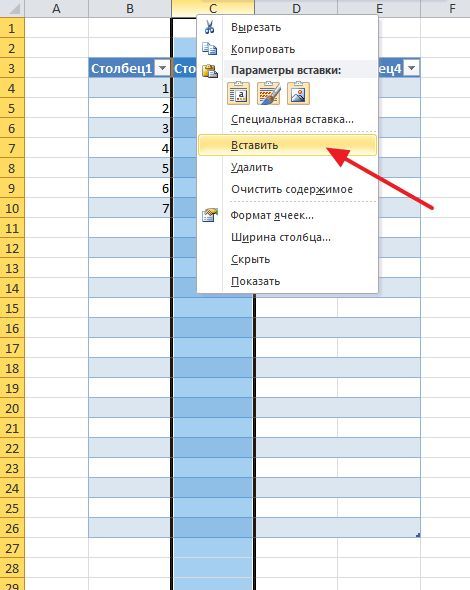Open the Столбец1 filter dropdown
470x590 pixels.
[x=163, y=68]
